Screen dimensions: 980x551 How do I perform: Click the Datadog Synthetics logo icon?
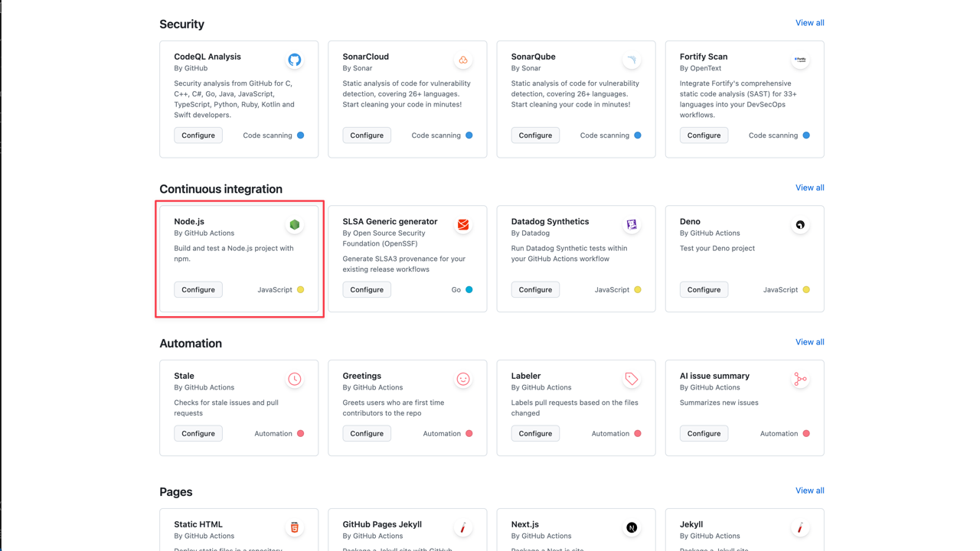coord(632,224)
